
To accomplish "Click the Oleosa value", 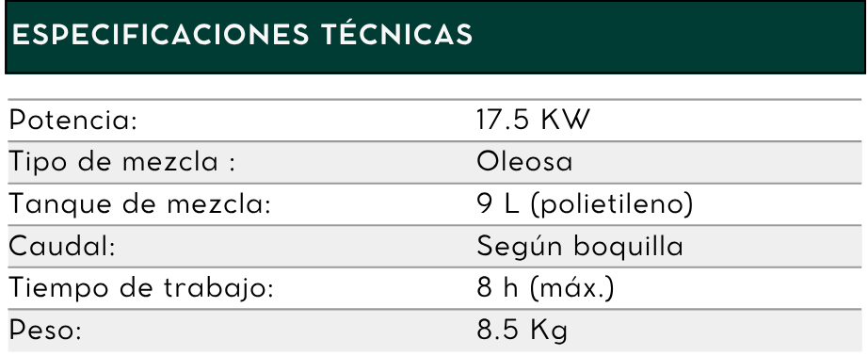I will tap(524, 162).
